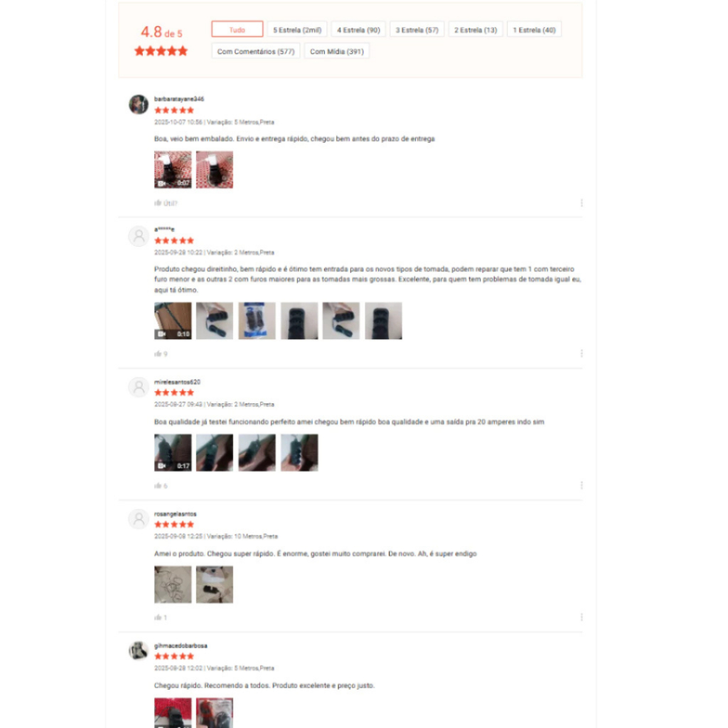Show only 1 Estrela (40) reviews
The height and width of the screenshot is (728, 728).
click(534, 30)
